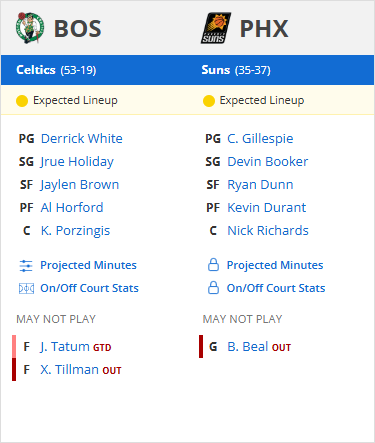
Task: Open Jrue Holiday's player link
Action: (x=77, y=162)
